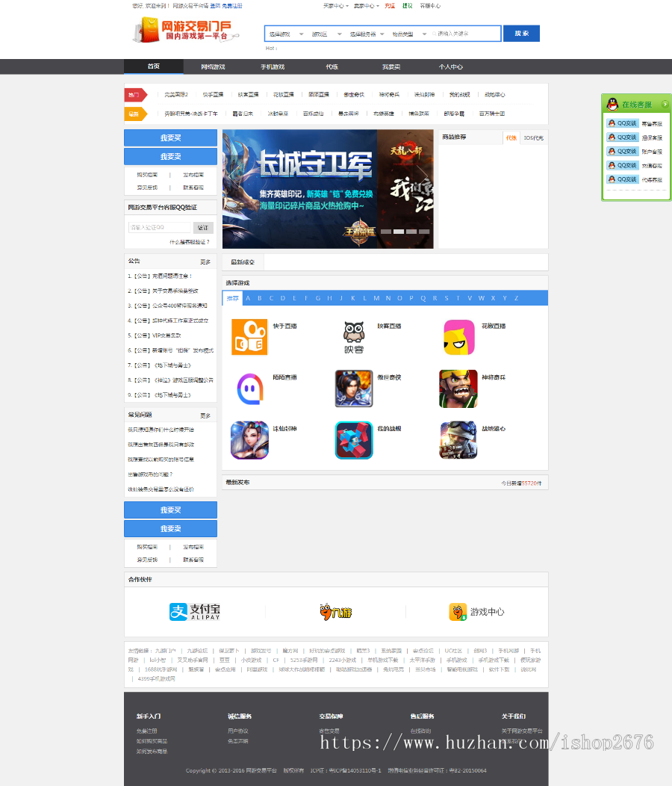Open the 快手直播 orange camera icon
Viewport: 672px width, 786px height.
click(249, 337)
